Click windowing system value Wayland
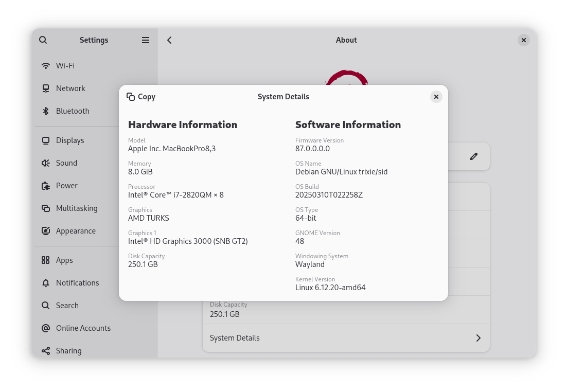567x392 pixels. coord(310,264)
